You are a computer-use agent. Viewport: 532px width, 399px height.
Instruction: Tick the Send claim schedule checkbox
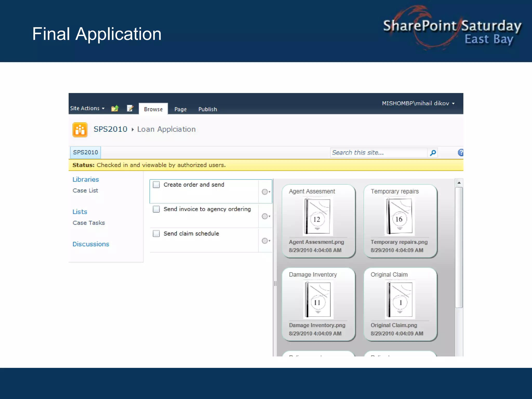tap(156, 234)
